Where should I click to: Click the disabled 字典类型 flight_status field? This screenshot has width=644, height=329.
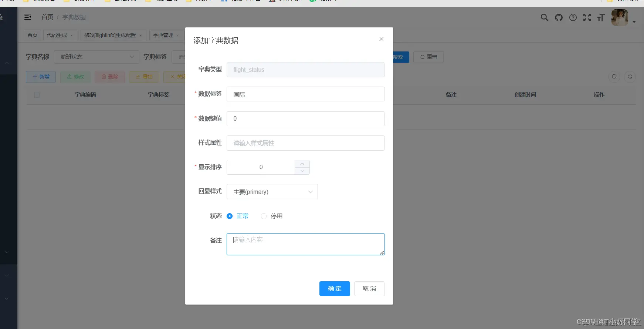click(306, 70)
